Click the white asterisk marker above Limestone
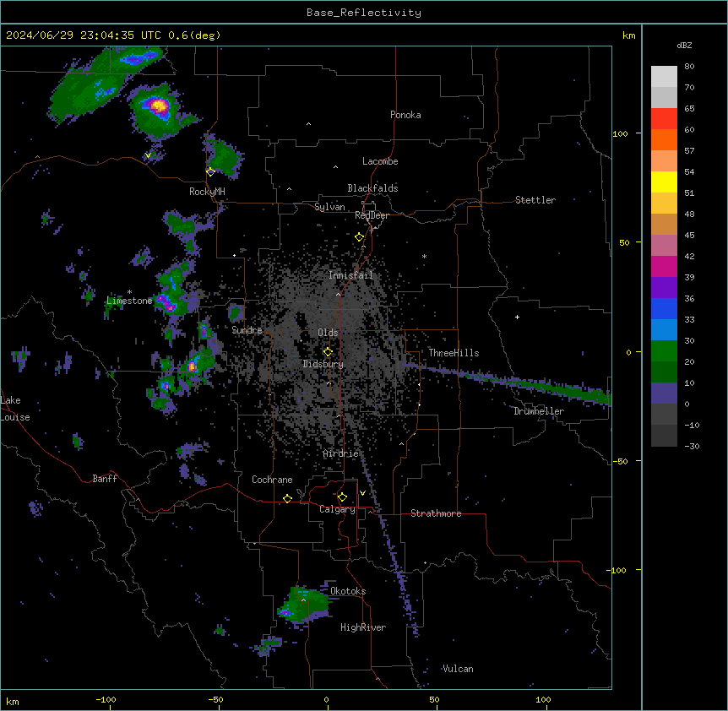The image size is (728, 711). click(129, 292)
